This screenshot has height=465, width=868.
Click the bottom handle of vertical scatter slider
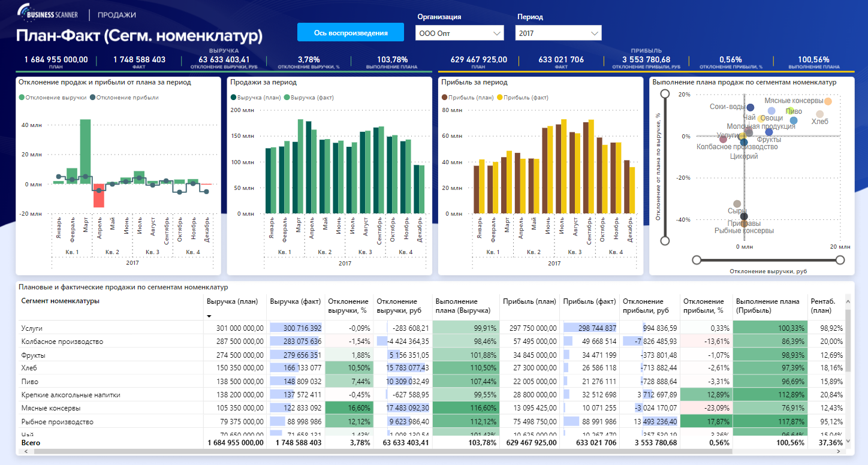[664, 240]
